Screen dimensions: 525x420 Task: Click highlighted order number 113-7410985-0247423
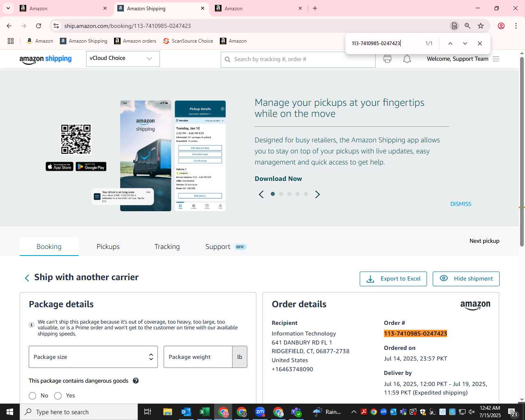(415, 333)
